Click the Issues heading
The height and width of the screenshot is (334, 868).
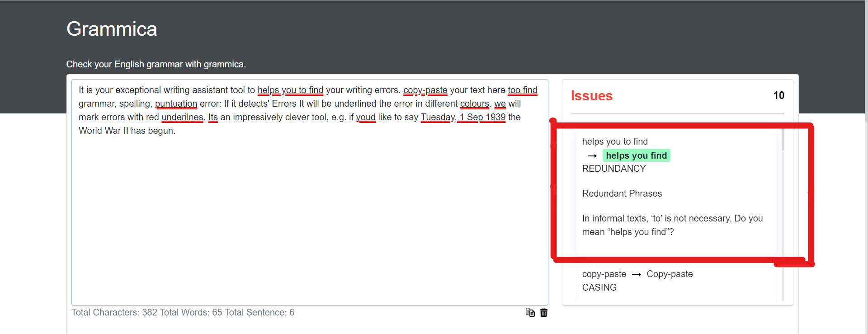point(591,96)
